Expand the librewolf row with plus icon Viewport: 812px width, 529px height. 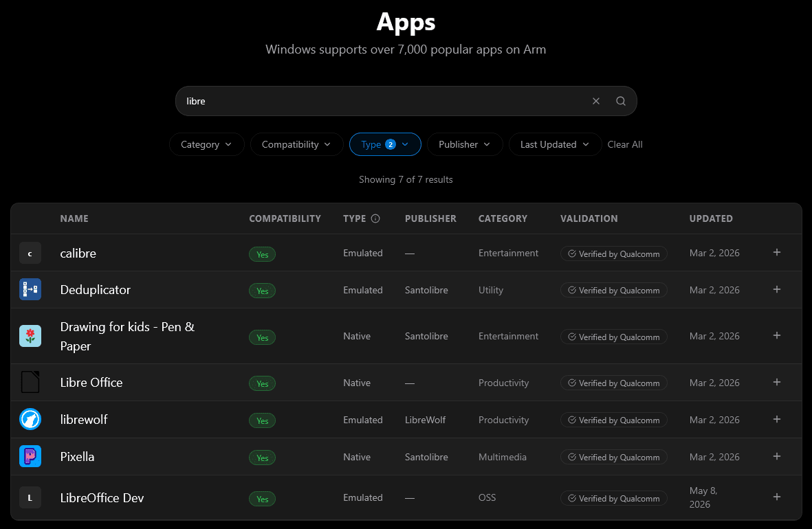click(777, 419)
